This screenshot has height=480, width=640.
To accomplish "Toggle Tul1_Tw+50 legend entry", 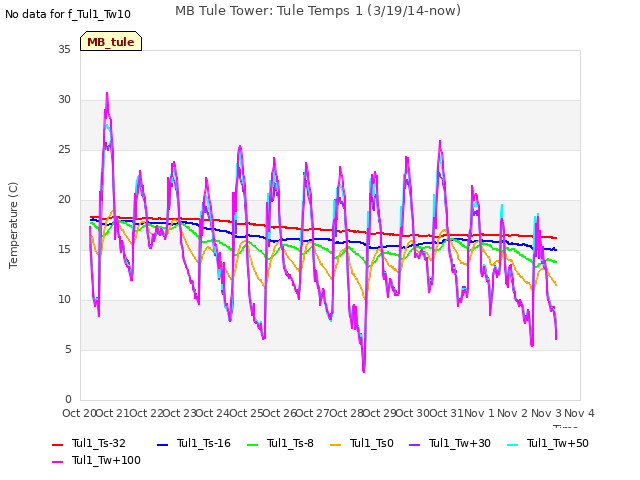I will point(548,443).
